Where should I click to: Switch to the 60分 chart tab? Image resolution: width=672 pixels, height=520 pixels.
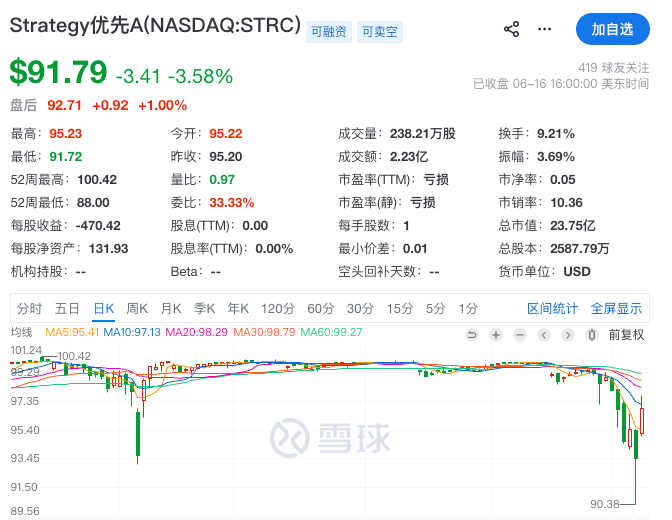321,308
